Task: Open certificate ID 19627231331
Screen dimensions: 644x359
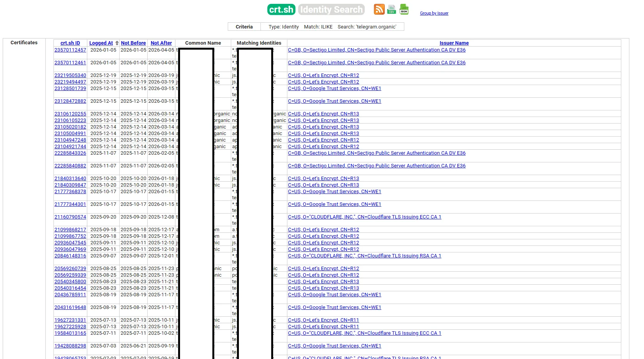Action: 70,320
